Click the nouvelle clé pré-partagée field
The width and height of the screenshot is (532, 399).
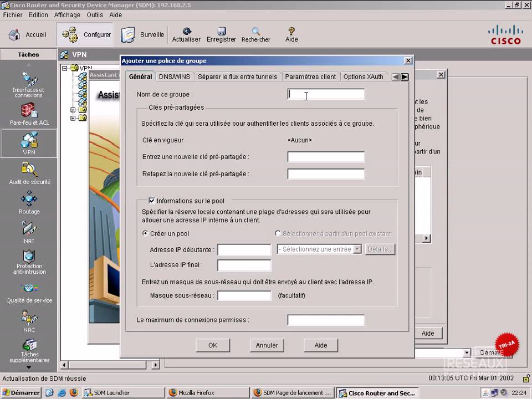pos(326,157)
